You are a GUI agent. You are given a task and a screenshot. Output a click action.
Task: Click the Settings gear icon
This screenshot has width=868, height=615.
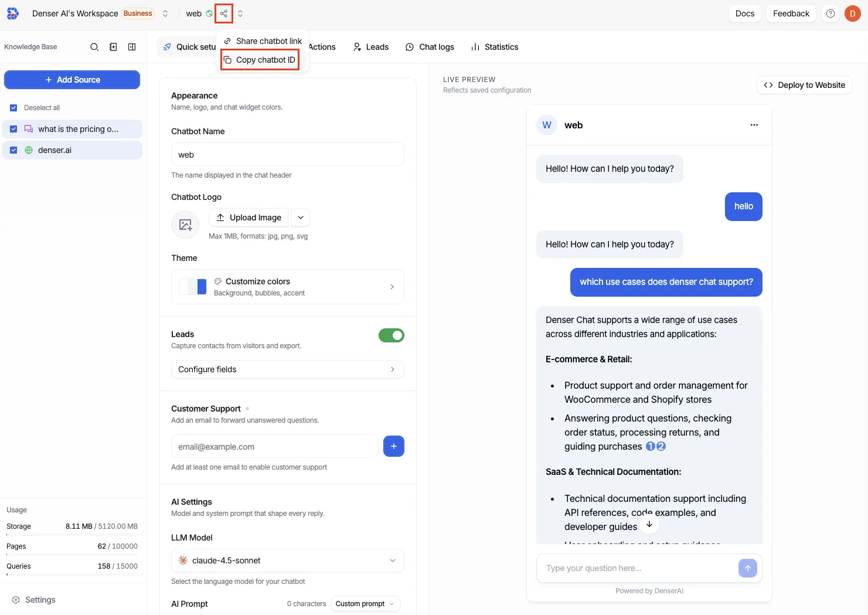(16, 600)
